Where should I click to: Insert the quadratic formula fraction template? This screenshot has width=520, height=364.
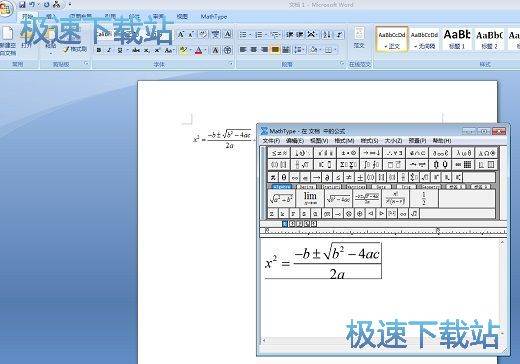click(x=367, y=198)
